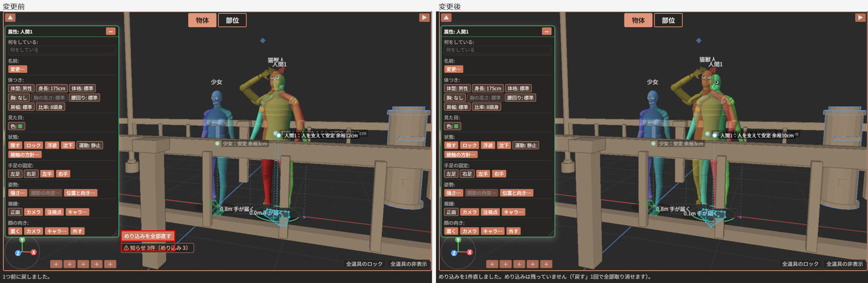Toggle 隠す state in 変更前 panel
The image size is (868, 283).
pos(15,145)
